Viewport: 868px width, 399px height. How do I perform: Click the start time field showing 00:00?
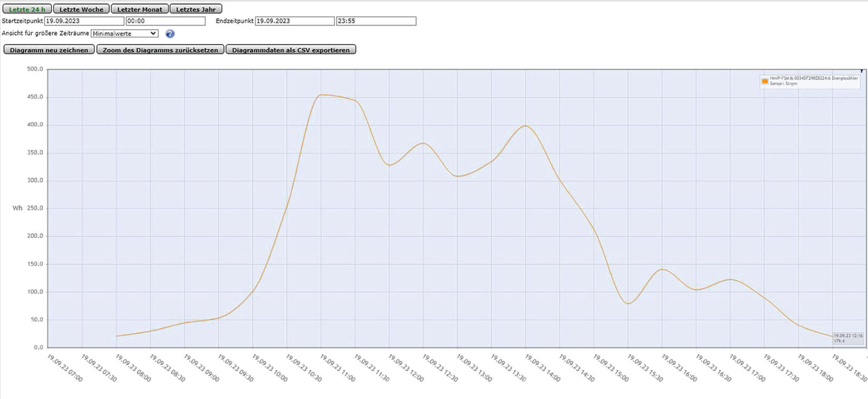pyautogui.click(x=165, y=21)
